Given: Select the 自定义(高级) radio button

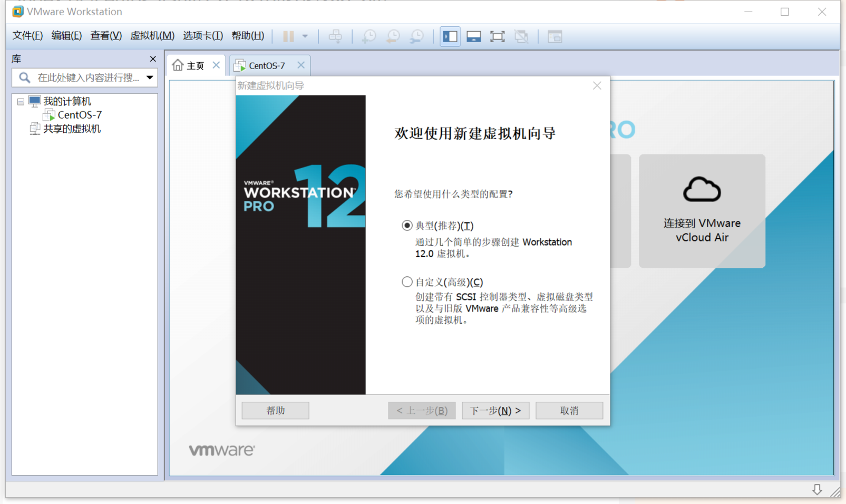Looking at the screenshot, I should [x=407, y=282].
